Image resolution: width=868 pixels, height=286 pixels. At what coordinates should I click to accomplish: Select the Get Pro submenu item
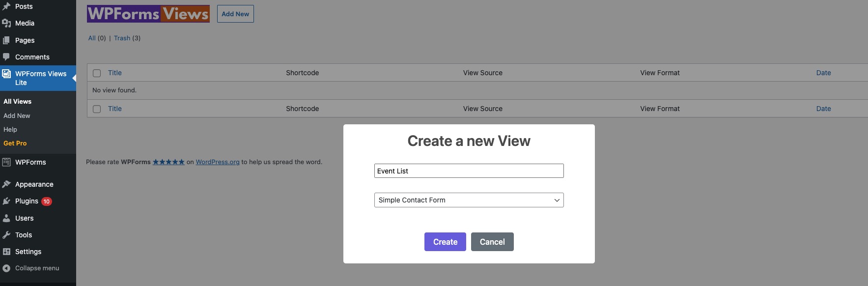15,143
